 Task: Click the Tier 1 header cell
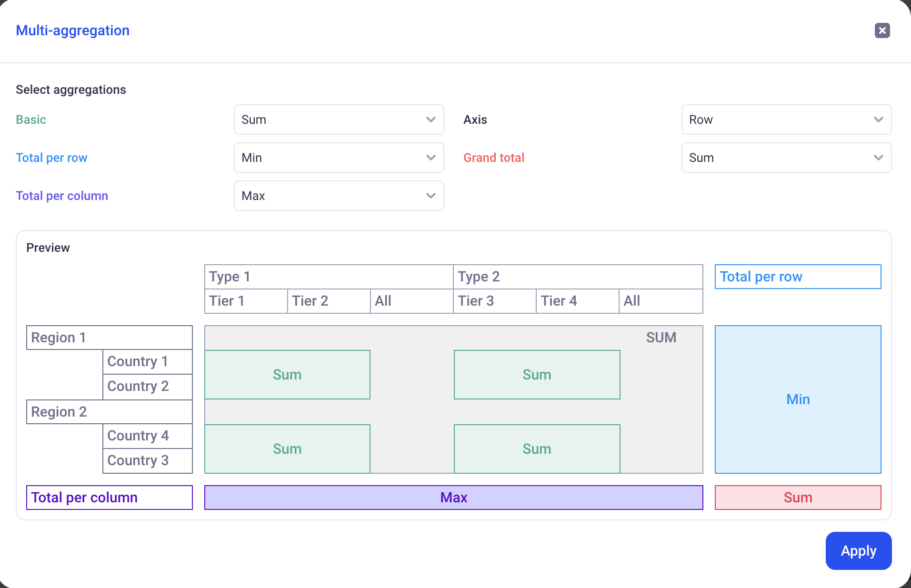point(246,301)
